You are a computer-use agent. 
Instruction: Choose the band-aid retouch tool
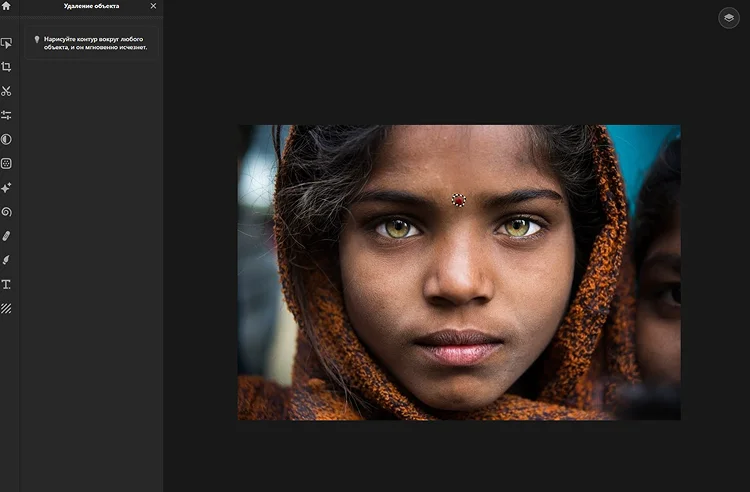(x=6, y=236)
